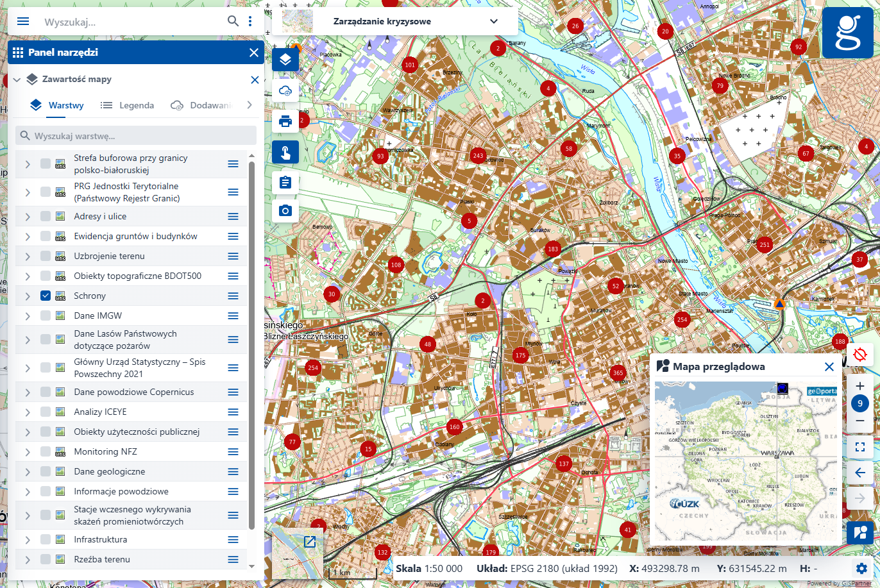The width and height of the screenshot is (880, 588).
Task: Zoom in with the plus button
Action: pyautogui.click(x=860, y=386)
